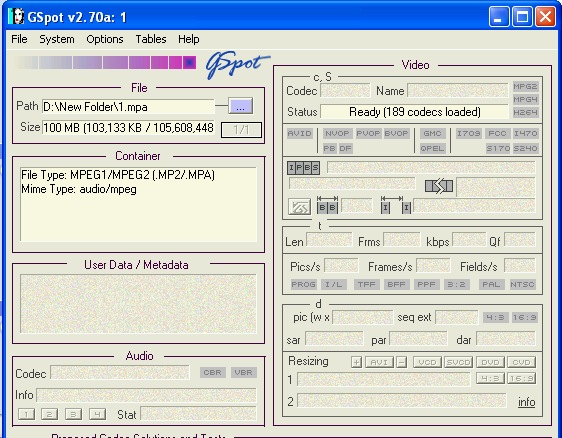Viewport: 562px width, 438px height.
Task: Click the S170 indicator
Action: (x=498, y=148)
